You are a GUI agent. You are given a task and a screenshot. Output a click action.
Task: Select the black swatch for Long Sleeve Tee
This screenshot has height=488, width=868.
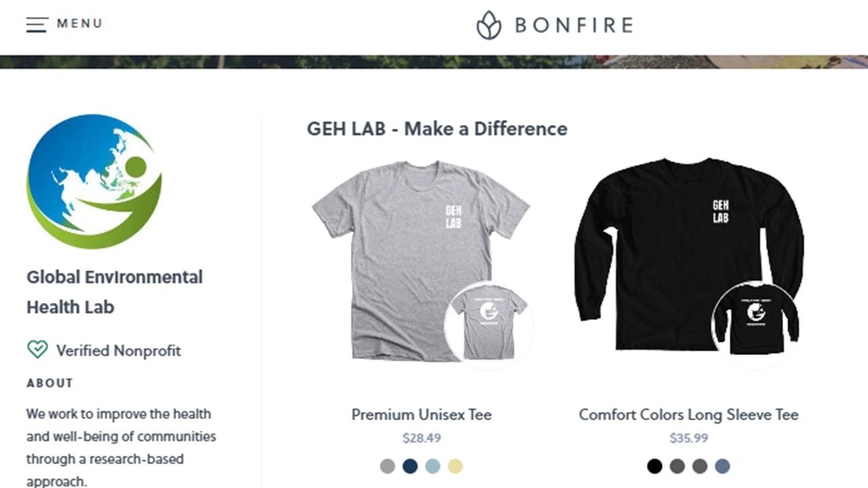click(654, 466)
